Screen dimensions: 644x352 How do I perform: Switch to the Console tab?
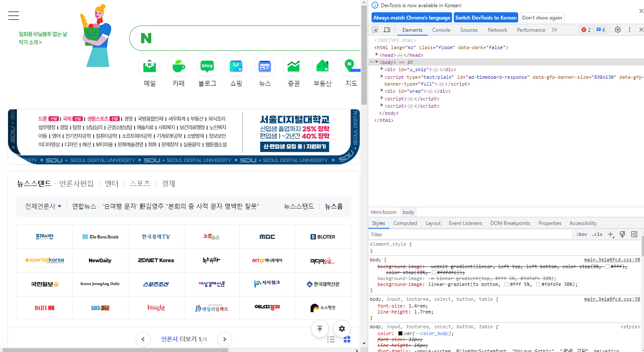pyautogui.click(x=441, y=30)
